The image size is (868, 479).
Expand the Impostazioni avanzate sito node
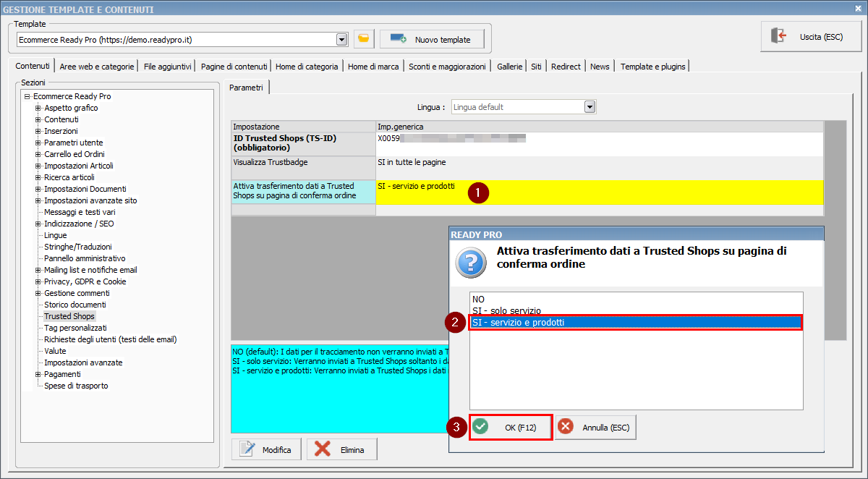click(38, 200)
